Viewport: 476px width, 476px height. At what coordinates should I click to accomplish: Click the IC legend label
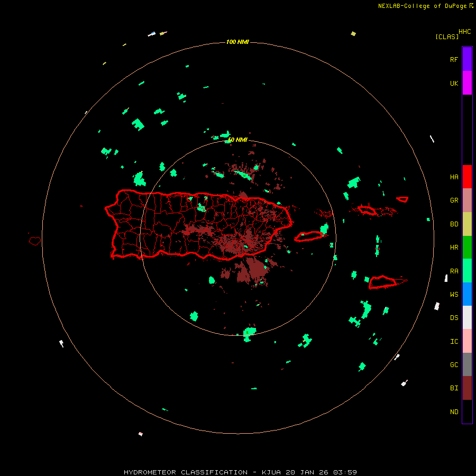pyautogui.click(x=454, y=342)
